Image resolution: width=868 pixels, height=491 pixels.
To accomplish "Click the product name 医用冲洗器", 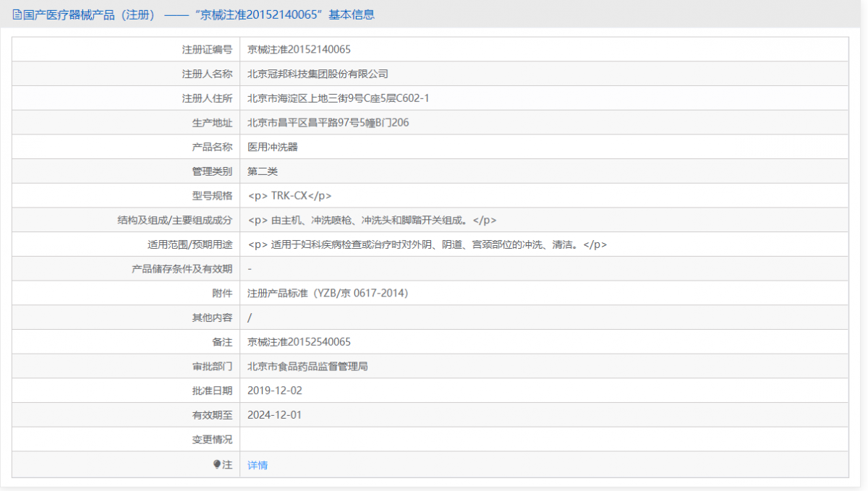I will click(x=273, y=147).
